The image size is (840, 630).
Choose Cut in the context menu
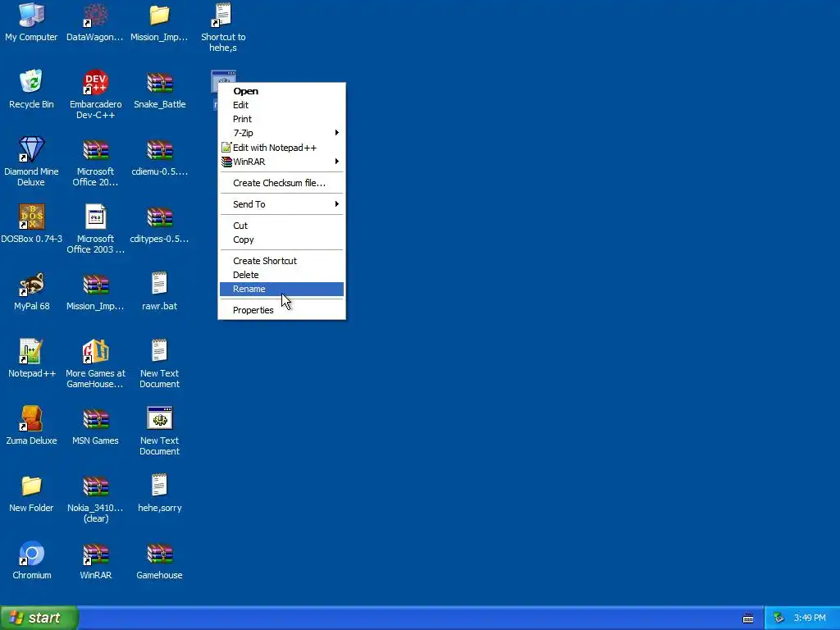coord(282,226)
